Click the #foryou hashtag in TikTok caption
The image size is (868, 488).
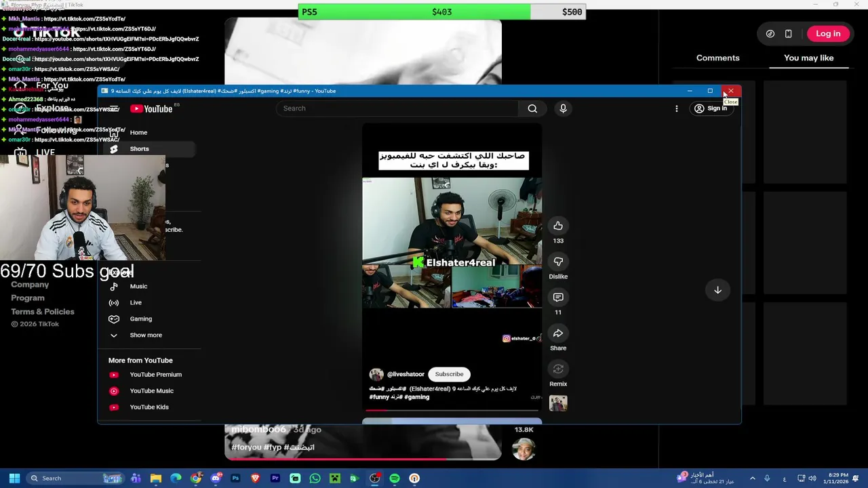click(x=246, y=447)
